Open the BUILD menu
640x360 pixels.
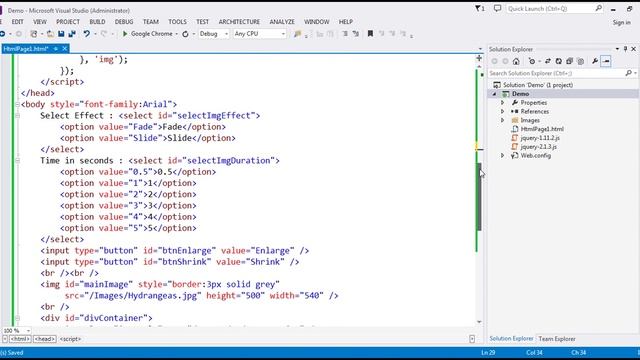97,22
